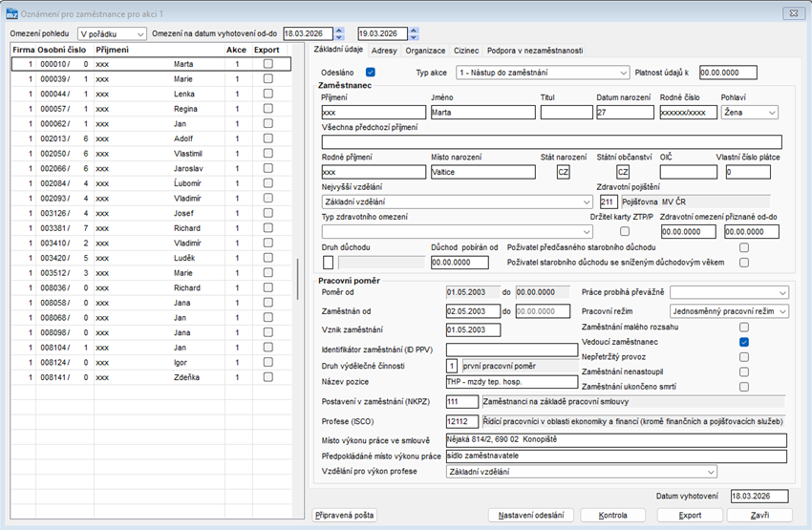
Task: Click the Nastavení odeslání button
Action: pyautogui.click(x=531, y=515)
